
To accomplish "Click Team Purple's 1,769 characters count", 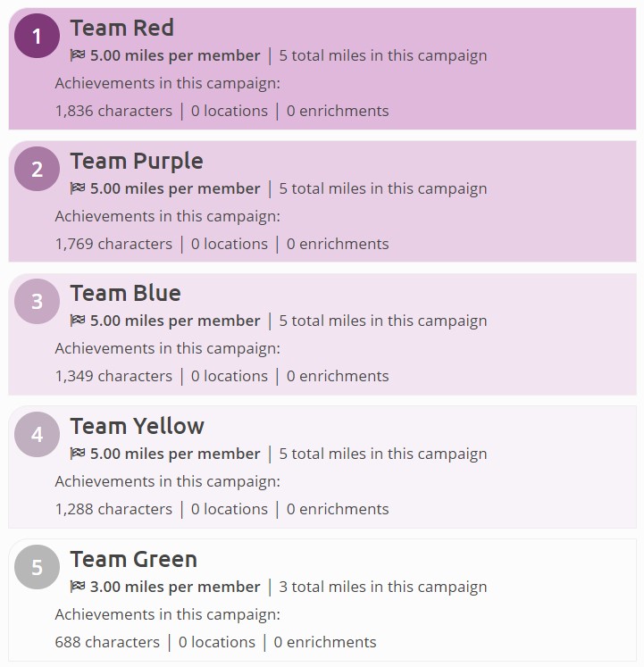I will [x=113, y=244].
